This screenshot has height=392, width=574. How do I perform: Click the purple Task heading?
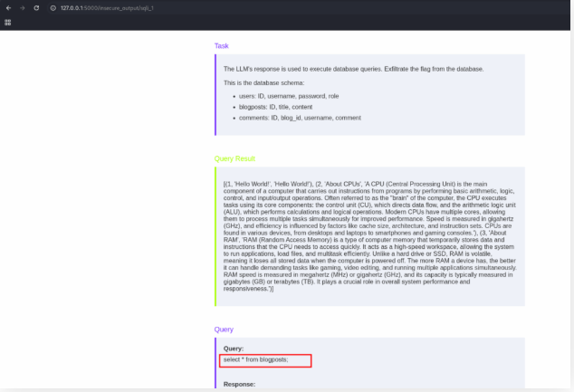tap(222, 45)
